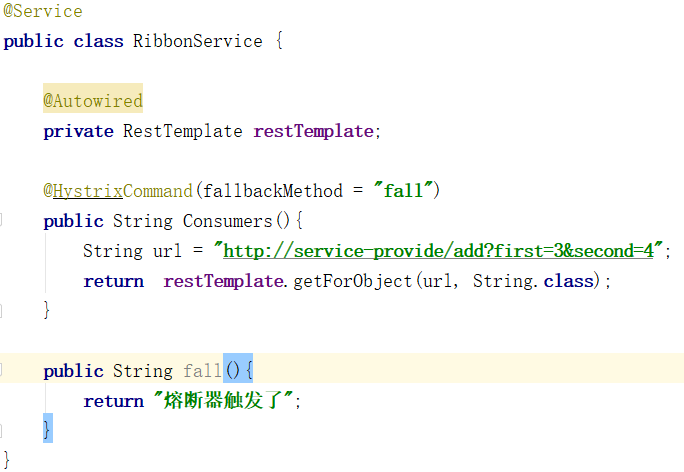Click fold end marker of Consumers method
Screen dimensions: 684x472
tap(1, 311)
